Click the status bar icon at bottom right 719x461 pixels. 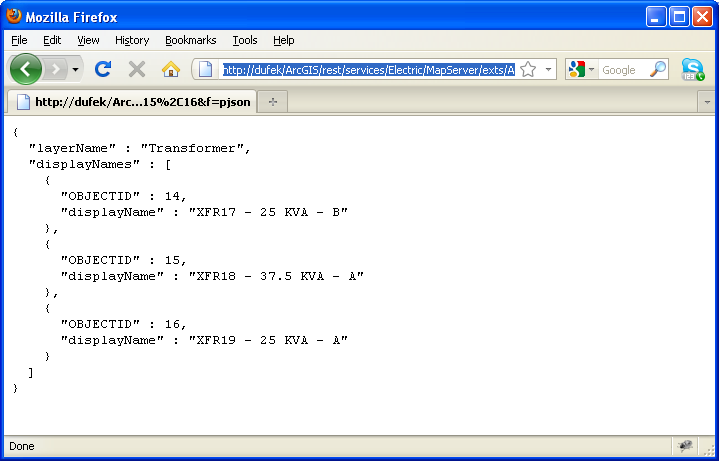pyautogui.click(x=685, y=446)
